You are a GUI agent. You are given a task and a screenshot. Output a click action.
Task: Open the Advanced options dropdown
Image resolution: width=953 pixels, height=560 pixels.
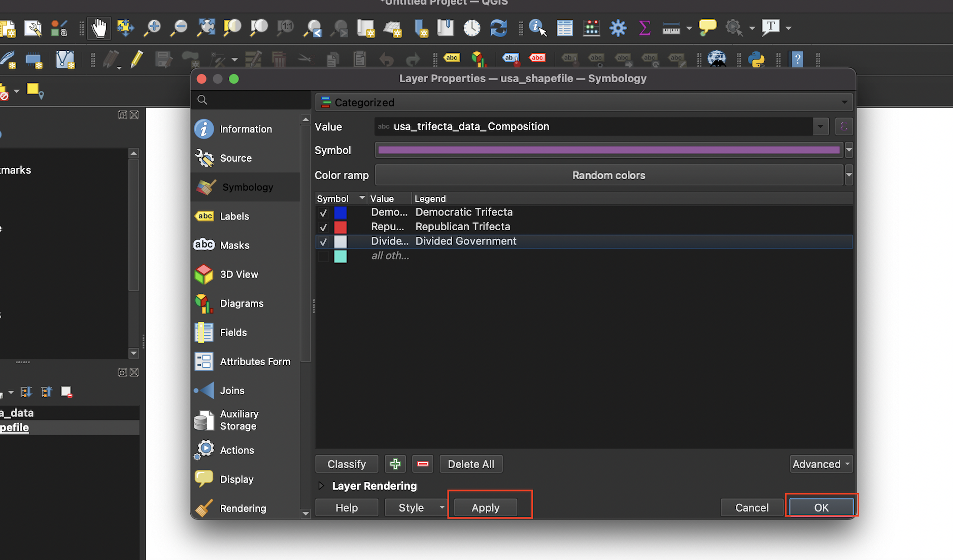click(821, 464)
